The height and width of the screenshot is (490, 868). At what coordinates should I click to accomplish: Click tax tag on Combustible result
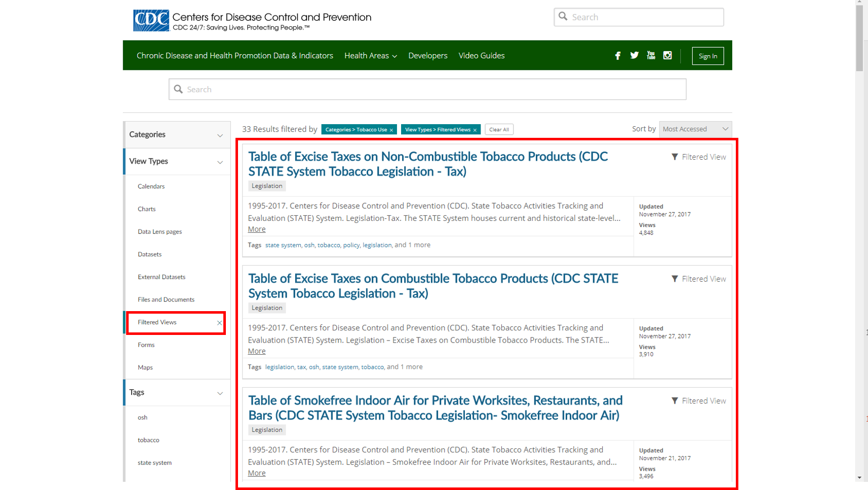(301, 367)
